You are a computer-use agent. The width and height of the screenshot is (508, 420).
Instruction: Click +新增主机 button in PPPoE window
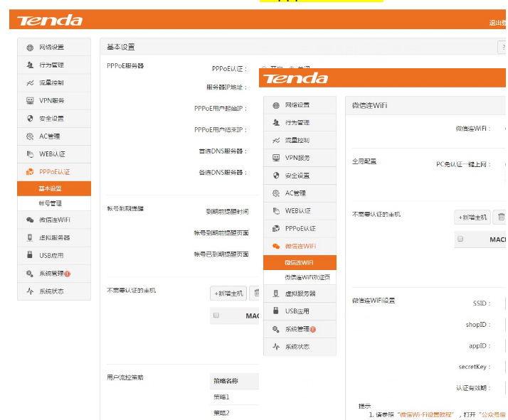click(x=228, y=294)
